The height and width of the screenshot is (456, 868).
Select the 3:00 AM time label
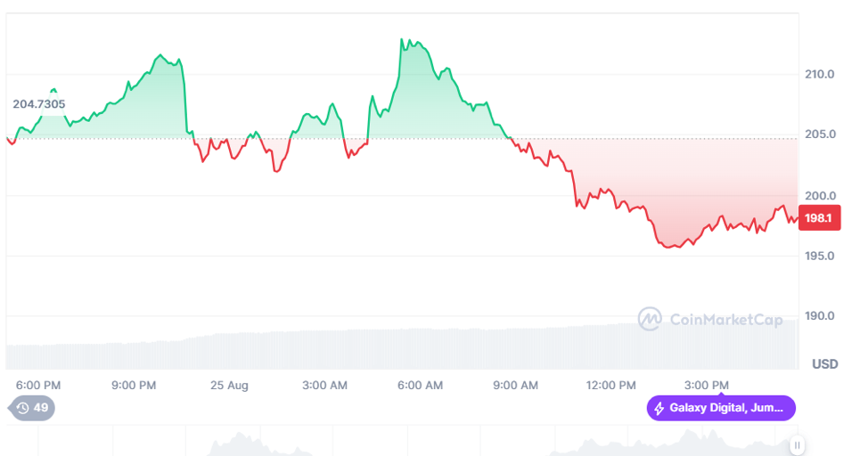coord(325,386)
